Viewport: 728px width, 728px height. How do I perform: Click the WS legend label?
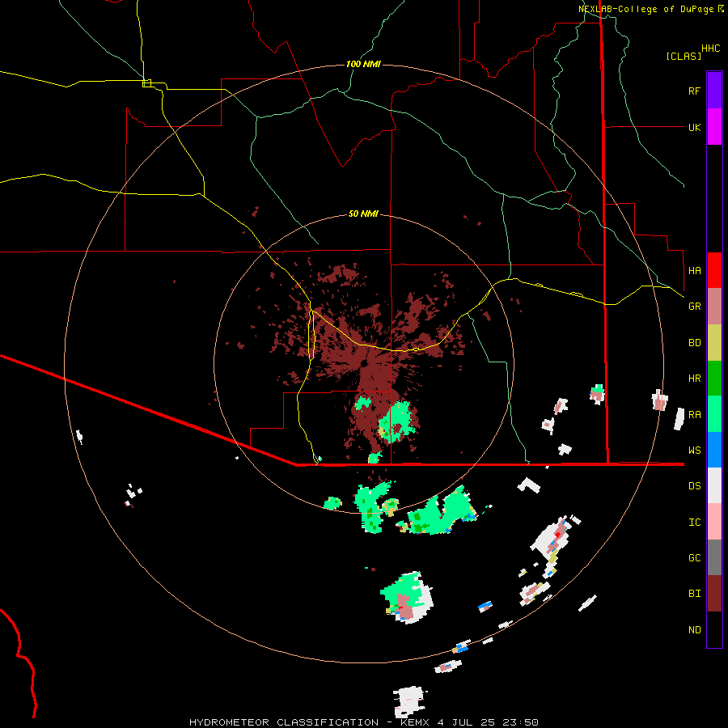click(x=694, y=450)
